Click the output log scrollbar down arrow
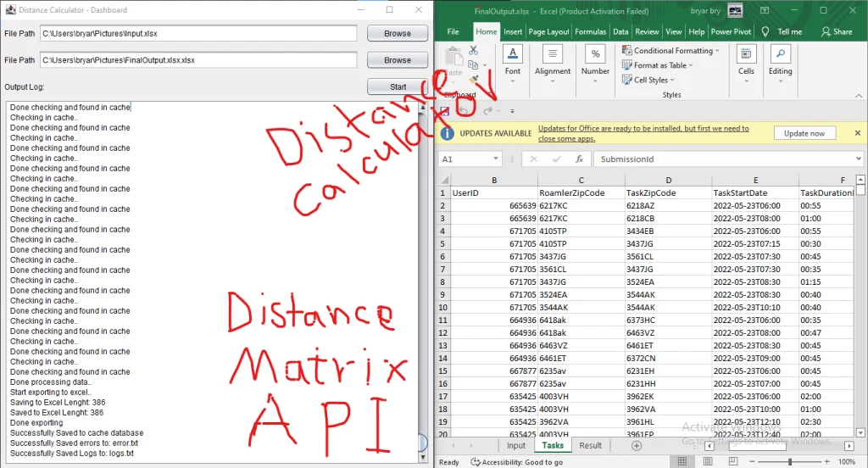This screenshot has height=468, width=868. pos(423,458)
